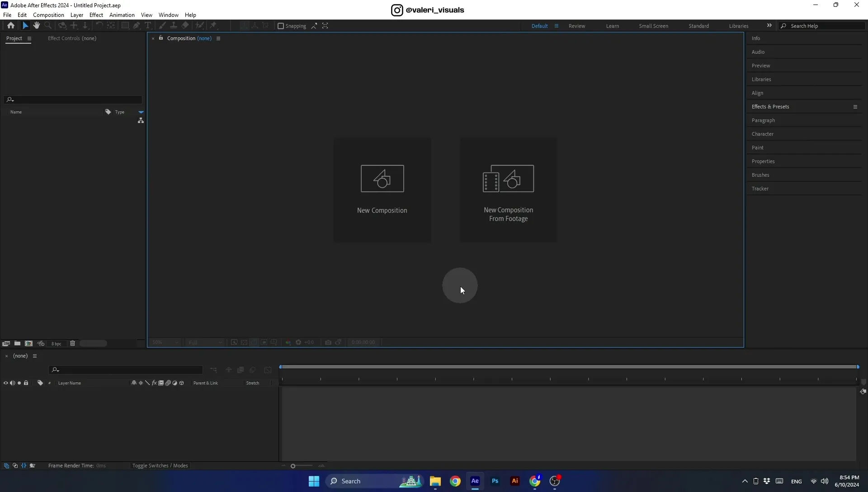
Task: Click the New Composition card
Action: [x=382, y=190]
